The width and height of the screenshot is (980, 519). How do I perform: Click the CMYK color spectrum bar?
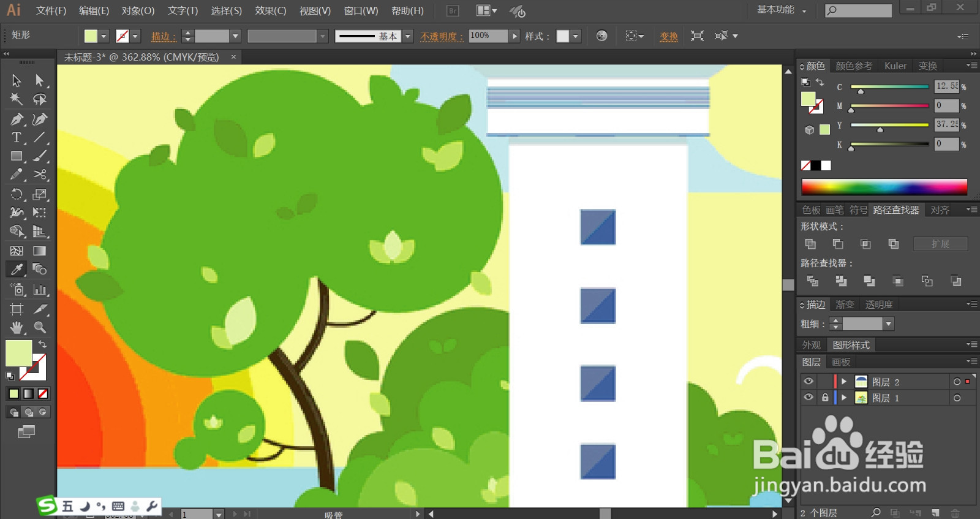884,187
